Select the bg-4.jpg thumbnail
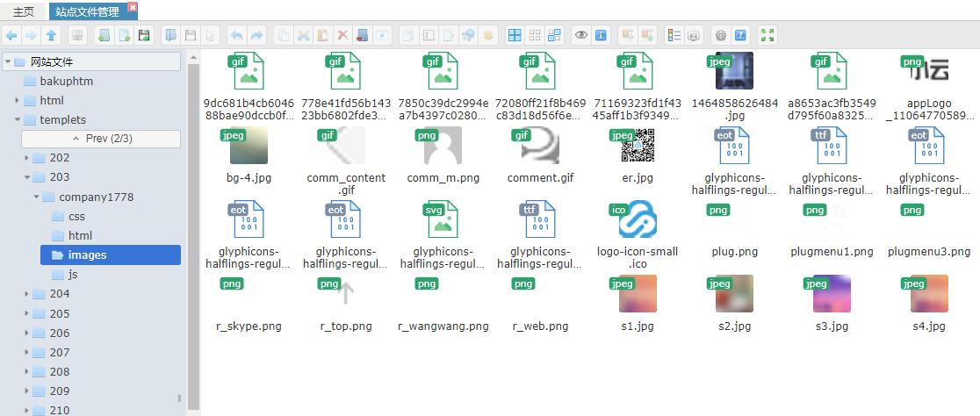 [x=249, y=146]
